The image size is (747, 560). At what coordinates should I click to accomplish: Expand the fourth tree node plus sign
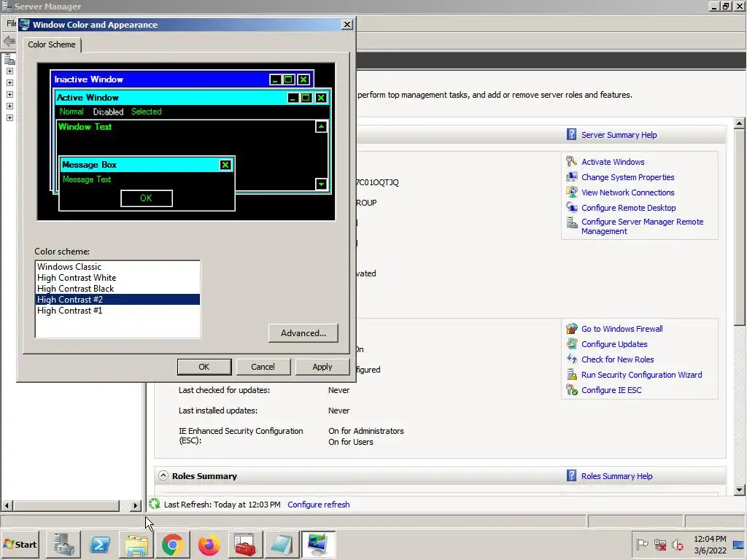click(x=9, y=106)
